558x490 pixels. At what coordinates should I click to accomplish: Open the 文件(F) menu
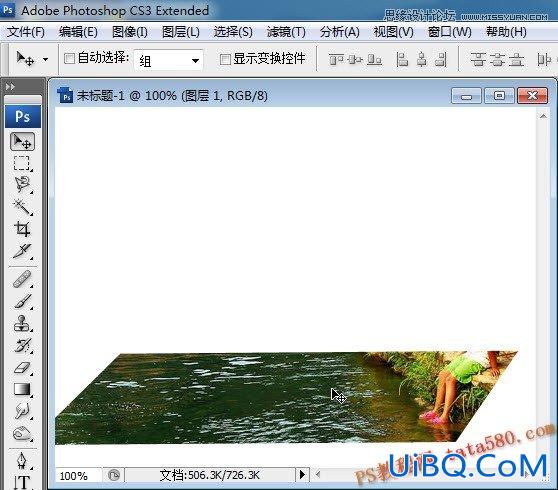[26, 32]
